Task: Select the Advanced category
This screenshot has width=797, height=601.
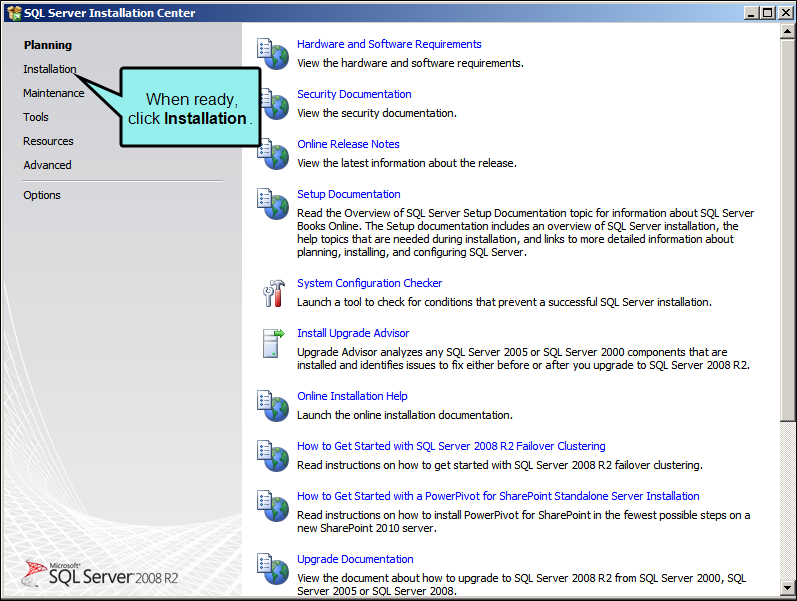Action: pyautogui.click(x=47, y=165)
